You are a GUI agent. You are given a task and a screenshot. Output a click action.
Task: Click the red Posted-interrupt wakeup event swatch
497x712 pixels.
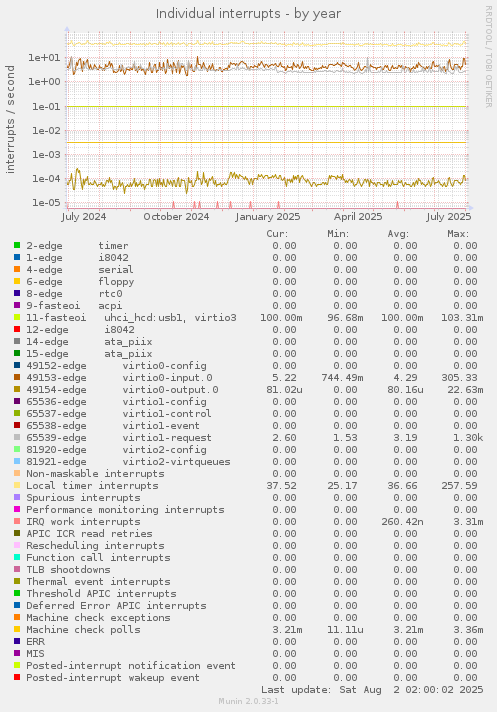(17, 677)
